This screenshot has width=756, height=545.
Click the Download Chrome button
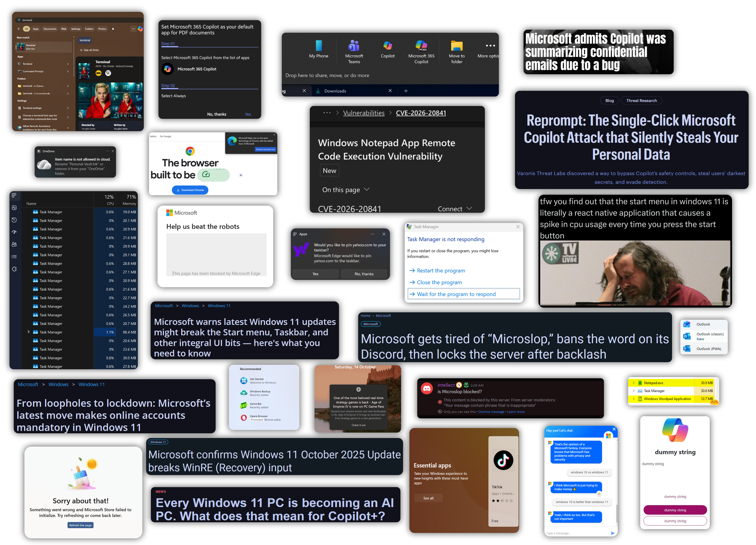tap(190, 190)
